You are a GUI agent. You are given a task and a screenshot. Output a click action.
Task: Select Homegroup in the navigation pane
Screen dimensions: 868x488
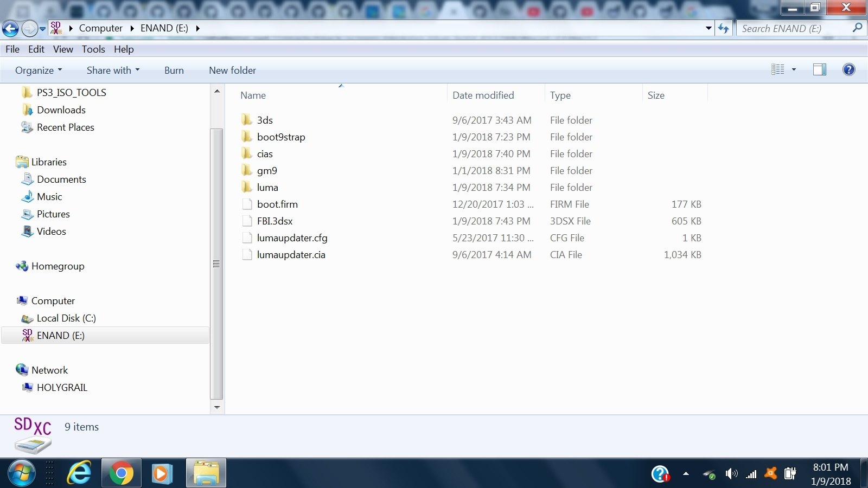click(x=58, y=266)
